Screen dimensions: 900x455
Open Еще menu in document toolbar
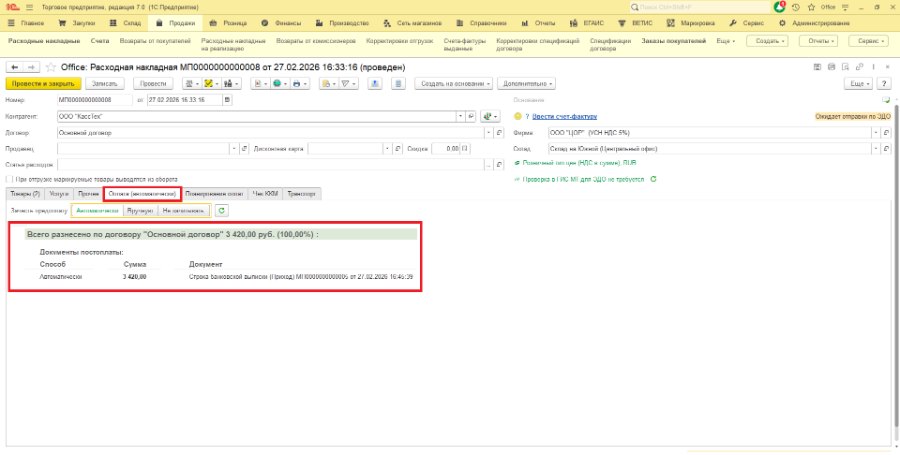tap(859, 84)
